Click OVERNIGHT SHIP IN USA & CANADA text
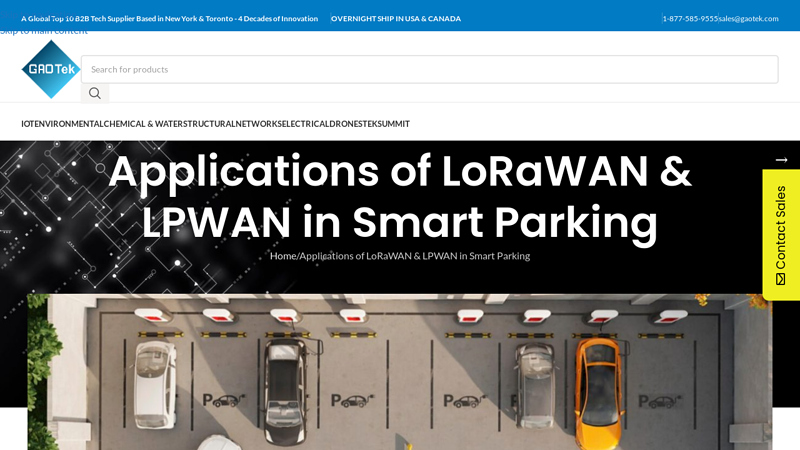This screenshot has width=800, height=450. tap(396, 18)
